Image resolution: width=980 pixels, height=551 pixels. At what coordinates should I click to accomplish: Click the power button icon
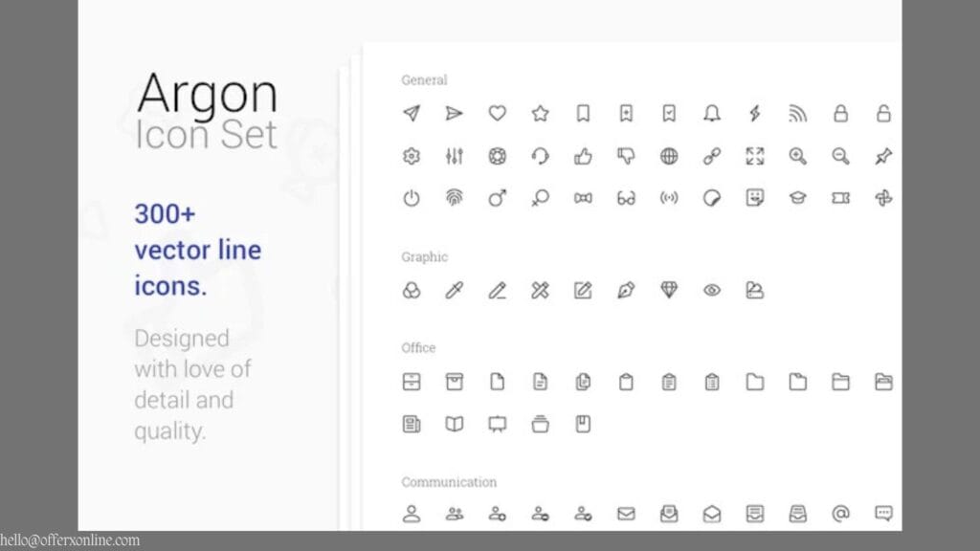(412, 198)
